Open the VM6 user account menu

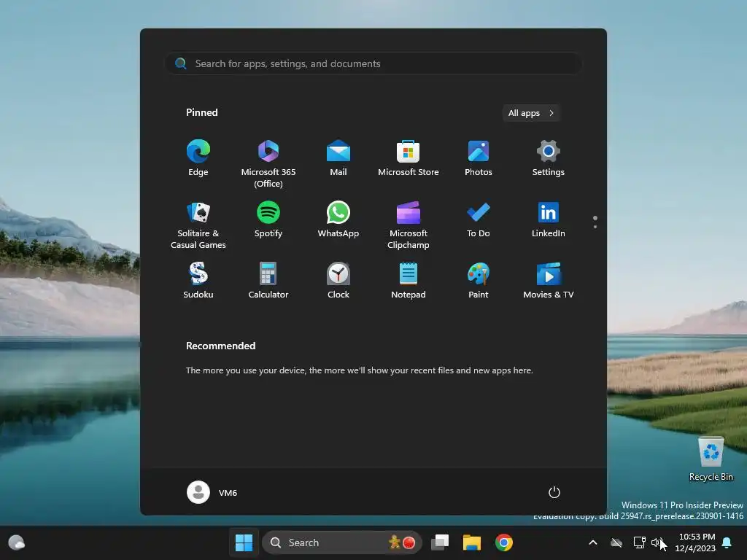click(x=212, y=492)
